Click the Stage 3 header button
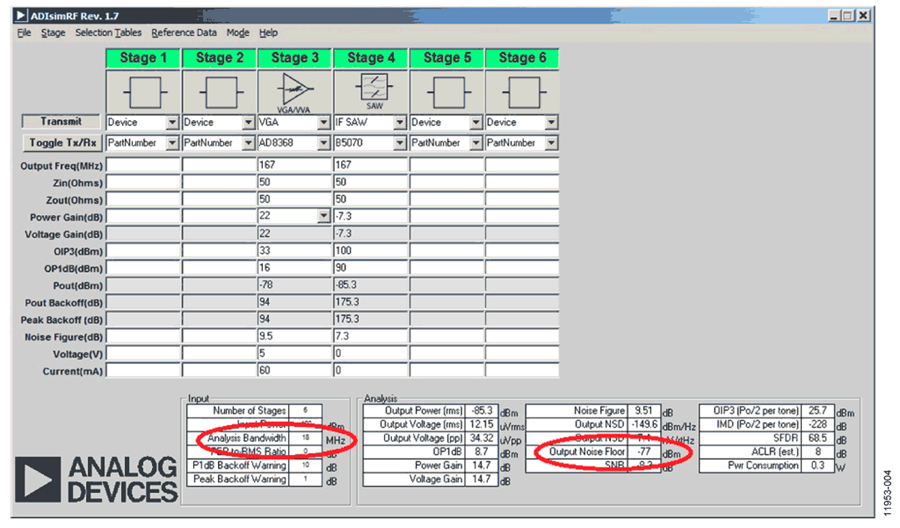This screenshot has height=528, width=900. (x=295, y=58)
